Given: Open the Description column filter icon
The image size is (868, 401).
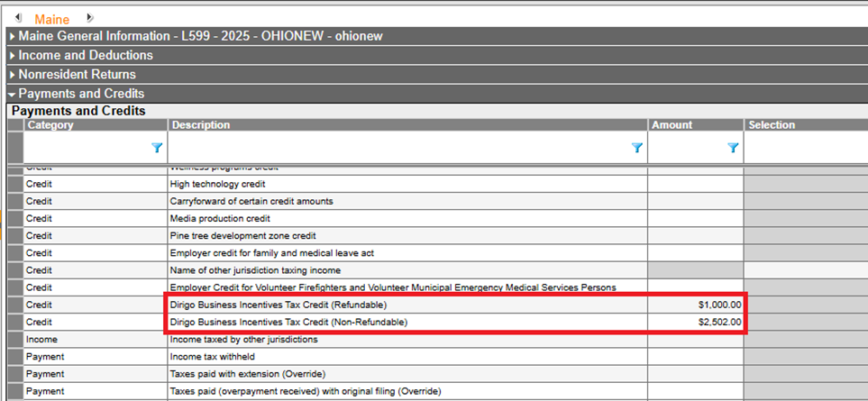Looking at the screenshot, I should [x=637, y=148].
